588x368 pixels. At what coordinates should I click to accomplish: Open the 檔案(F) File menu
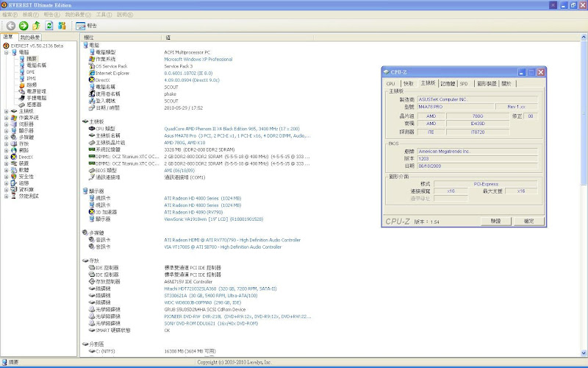10,14
